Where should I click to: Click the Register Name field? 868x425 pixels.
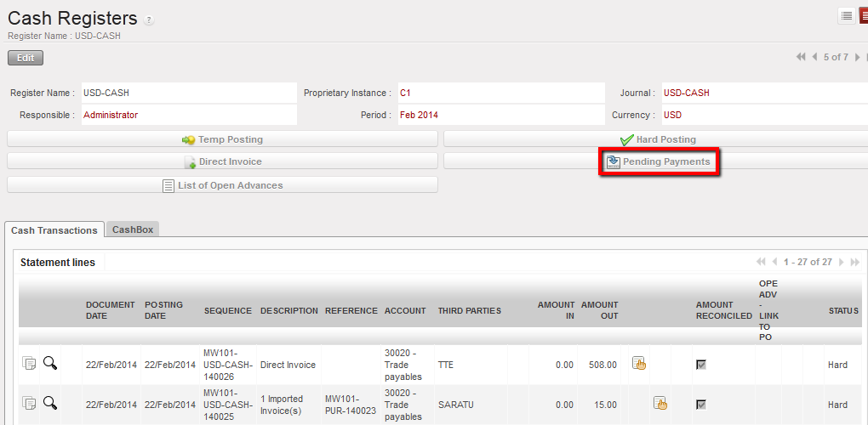(x=189, y=93)
